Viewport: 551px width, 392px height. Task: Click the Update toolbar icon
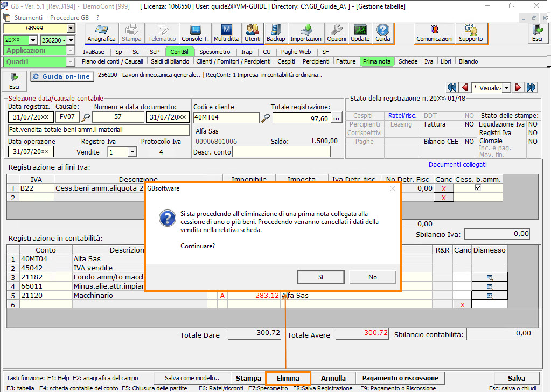(360, 33)
